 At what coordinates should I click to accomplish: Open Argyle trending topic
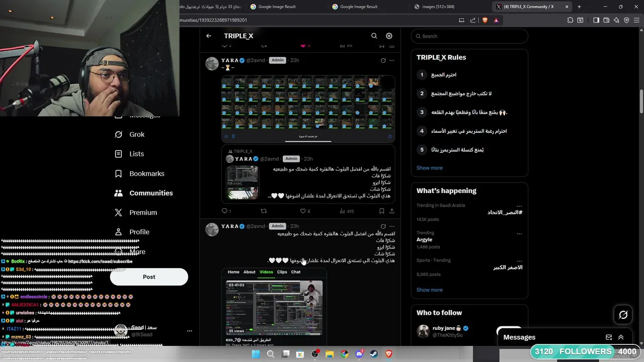[424, 240]
